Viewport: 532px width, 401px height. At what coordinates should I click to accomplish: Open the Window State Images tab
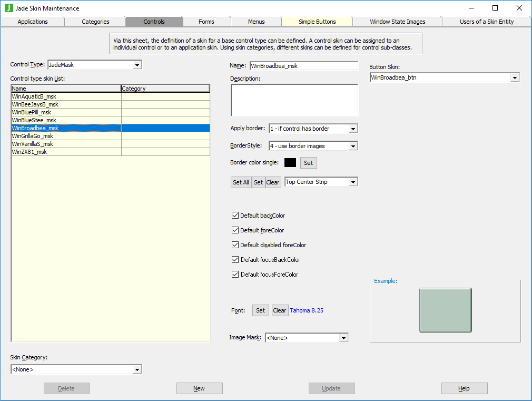click(x=397, y=22)
